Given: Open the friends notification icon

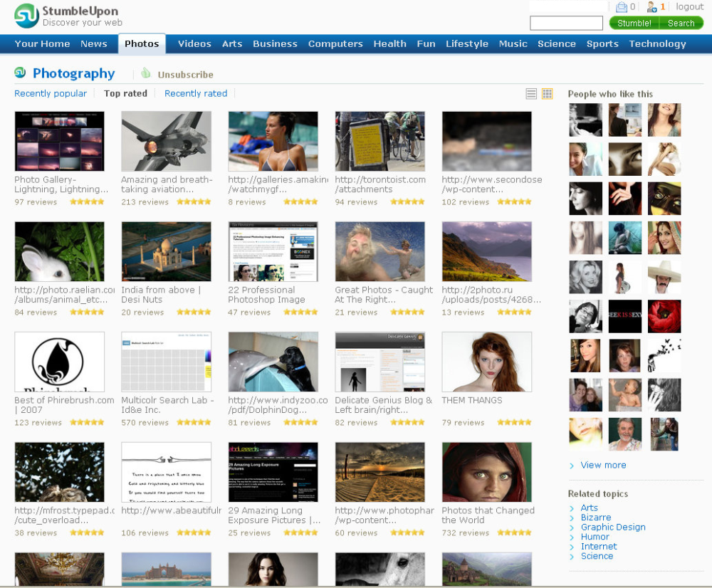Looking at the screenshot, I should (652, 7).
